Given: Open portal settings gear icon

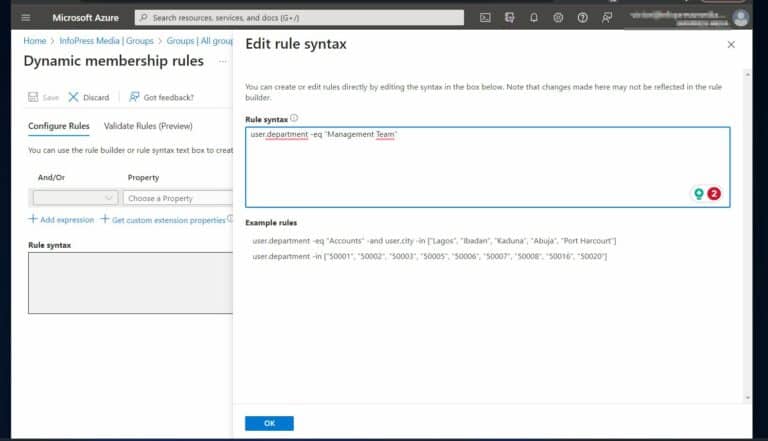Looking at the screenshot, I should point(558,18).
